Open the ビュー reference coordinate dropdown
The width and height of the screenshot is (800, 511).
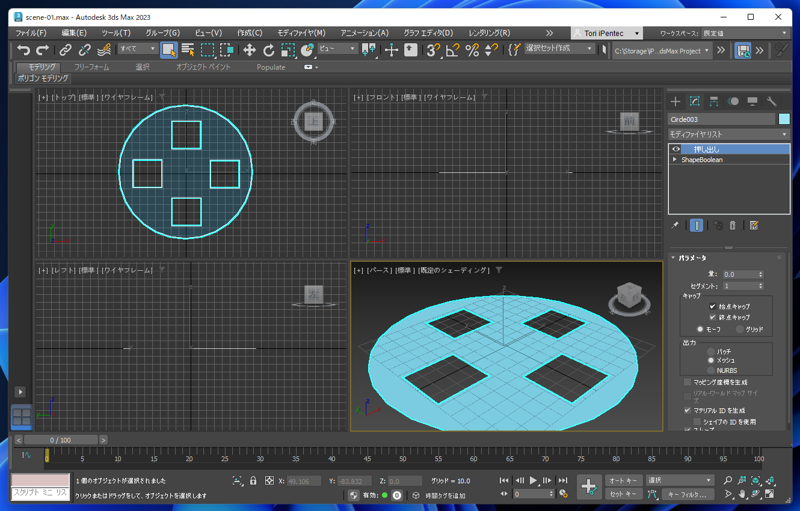[x=337, y=48]
